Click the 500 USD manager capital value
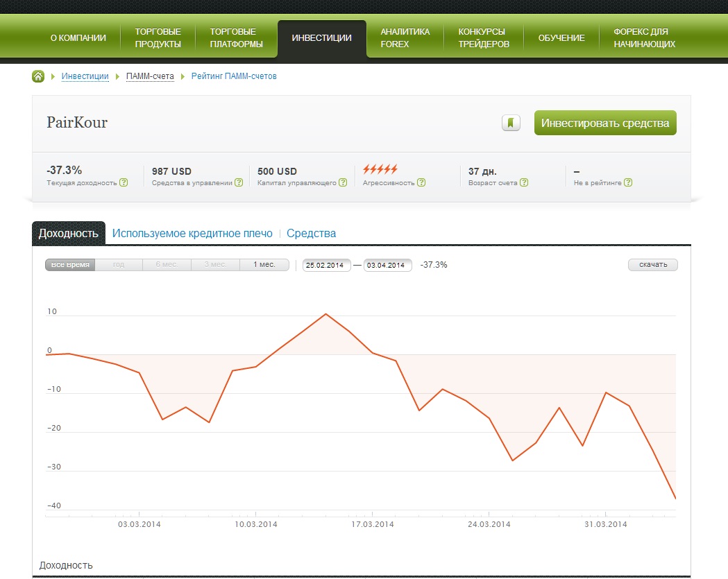Viewport: 728px width, 579px height. pyautogui.click(x=277, y=171)
